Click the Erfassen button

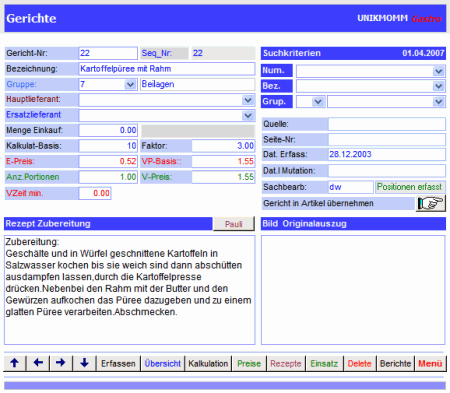point(118,363)
